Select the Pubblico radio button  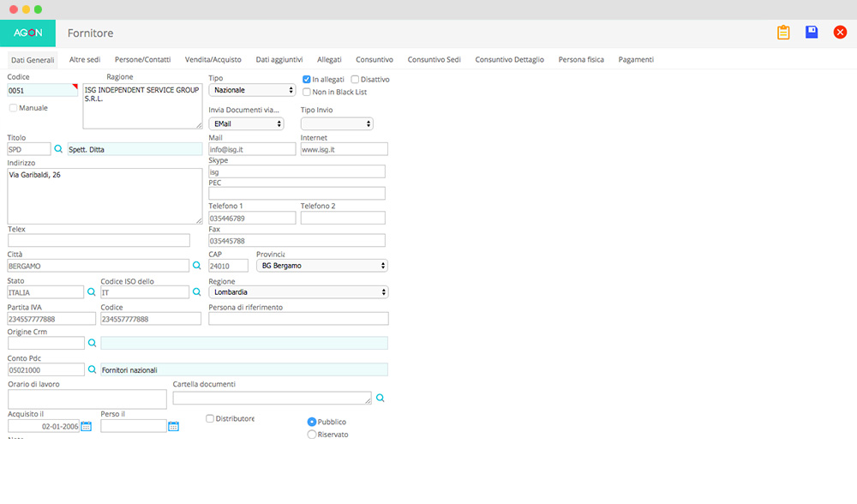point(312,422)
